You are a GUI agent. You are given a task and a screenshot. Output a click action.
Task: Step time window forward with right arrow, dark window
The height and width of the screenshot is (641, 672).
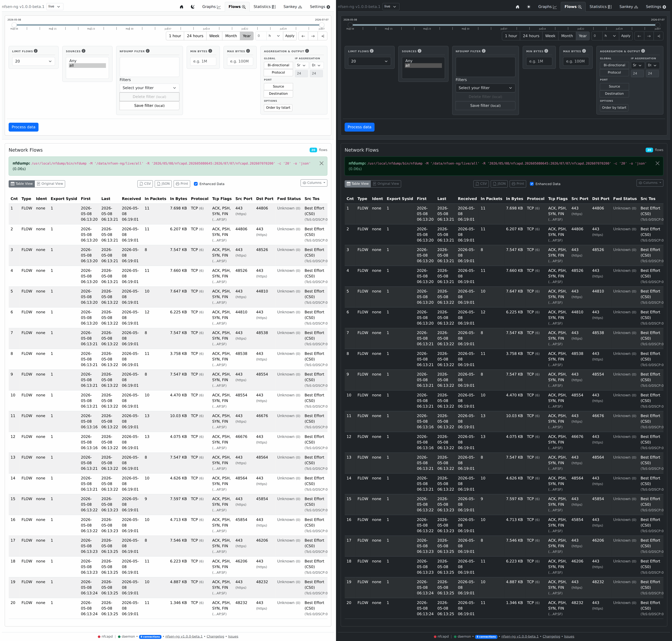click(x=649, y=36)
